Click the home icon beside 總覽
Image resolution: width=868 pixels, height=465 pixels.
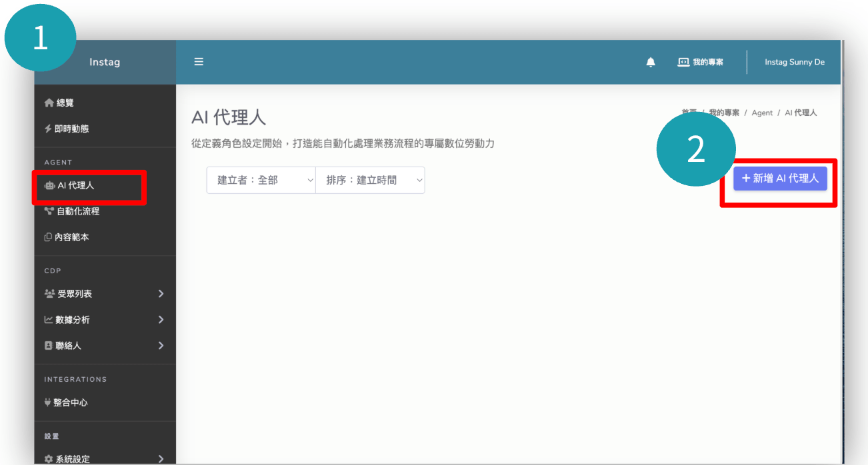(49, 103)
